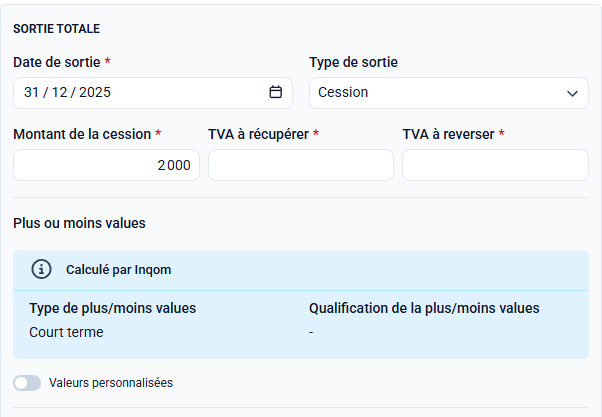602x417 pixels.
Task: Open the calendar picker in Date de sortie
Action: [276, 92]
